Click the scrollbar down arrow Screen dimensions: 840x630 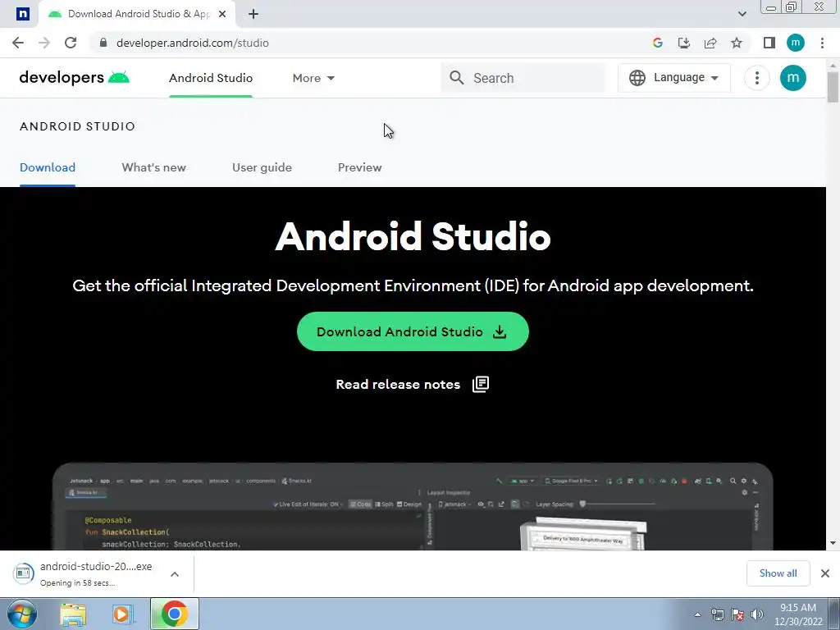(833, 543)
